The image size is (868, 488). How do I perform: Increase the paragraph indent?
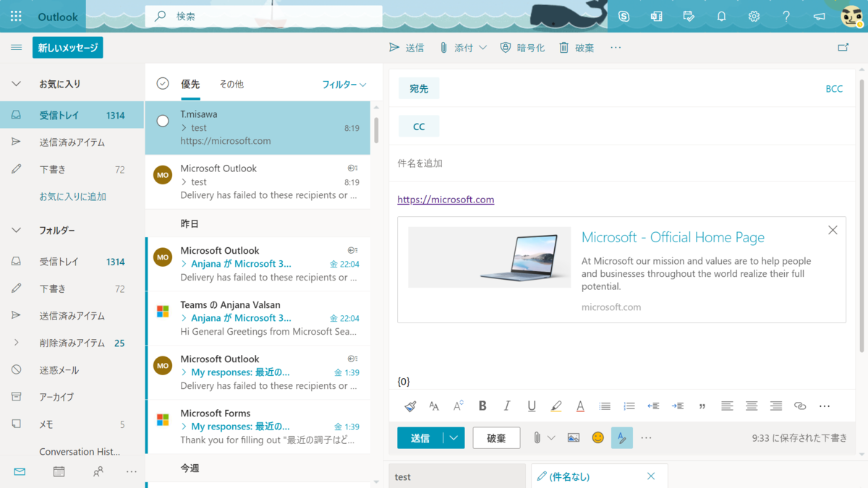point(678,406)
